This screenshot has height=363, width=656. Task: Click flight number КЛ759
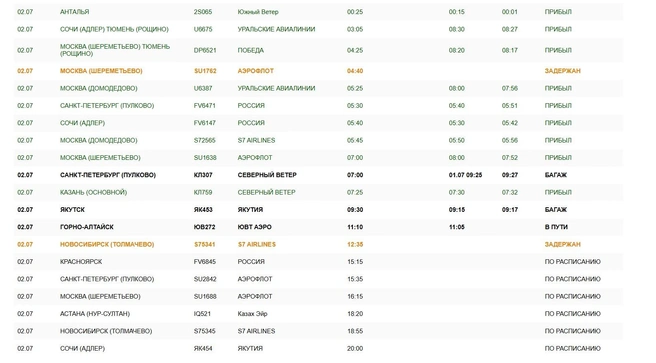(203, 192)
